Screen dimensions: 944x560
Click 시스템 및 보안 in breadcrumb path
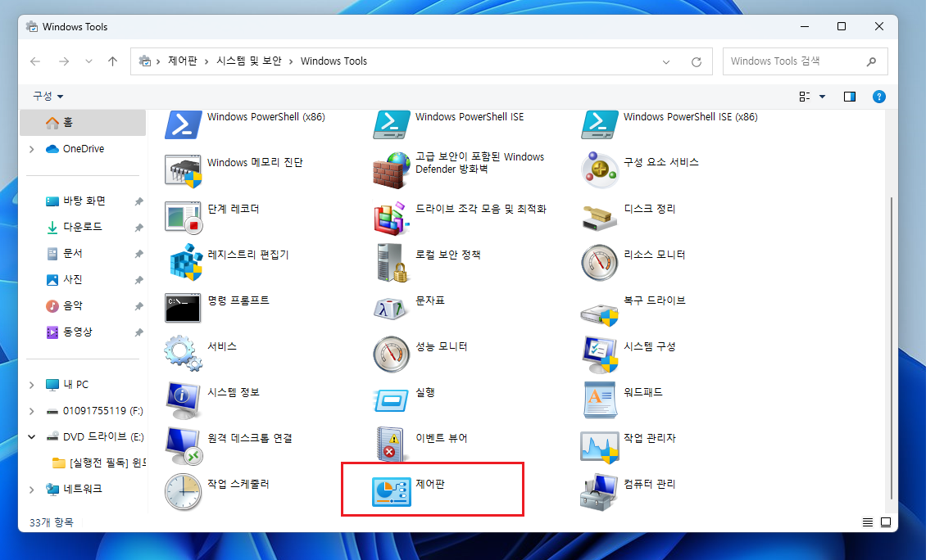click(x=248, y=61)
